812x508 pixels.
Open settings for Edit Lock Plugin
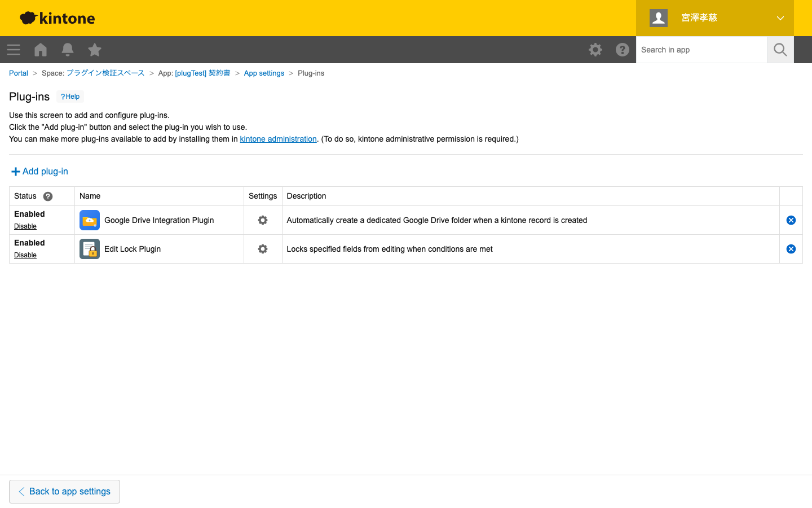point(263,249)
